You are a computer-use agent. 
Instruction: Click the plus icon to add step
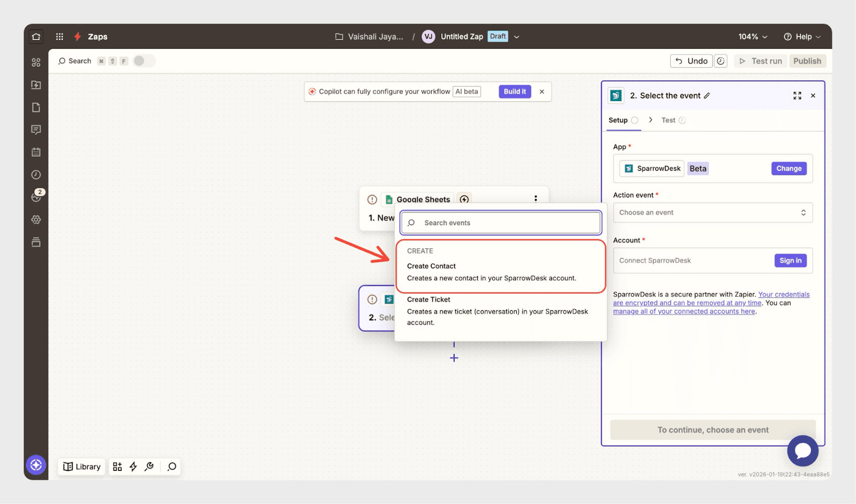click(x=454, y=358)
